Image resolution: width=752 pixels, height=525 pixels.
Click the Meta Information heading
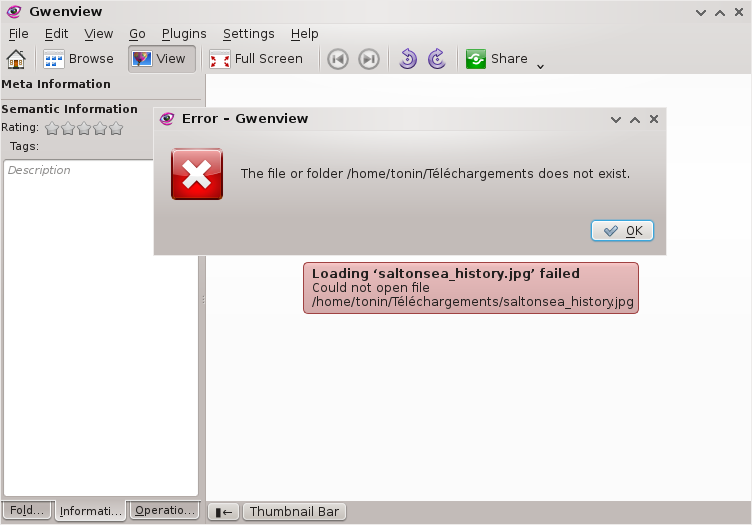pos(56,84)
